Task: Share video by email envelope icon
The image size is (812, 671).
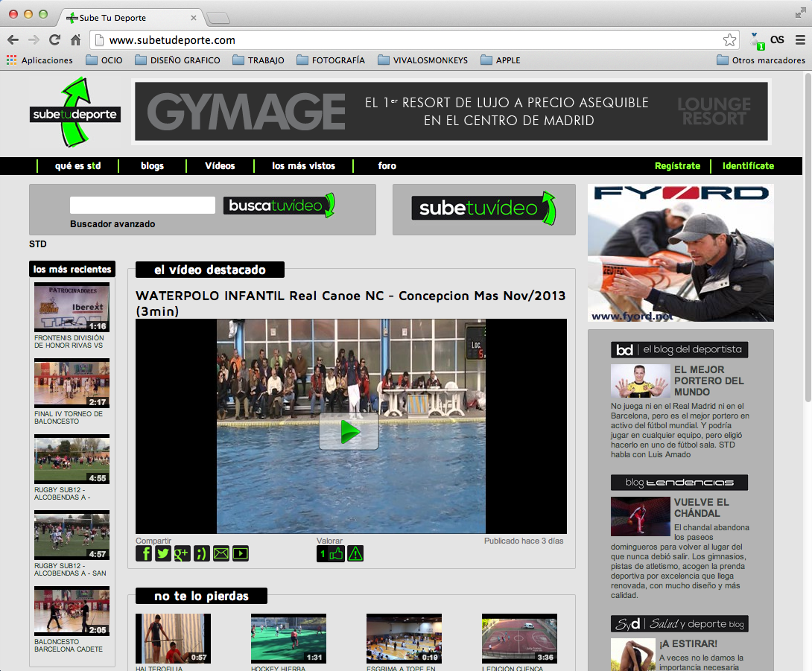Action: click(x=221, y=553)
